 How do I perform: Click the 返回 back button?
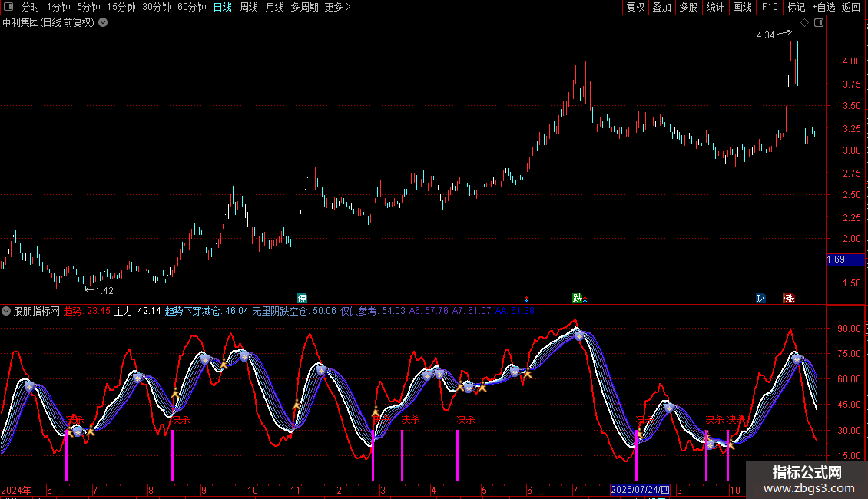coord(851,7)
